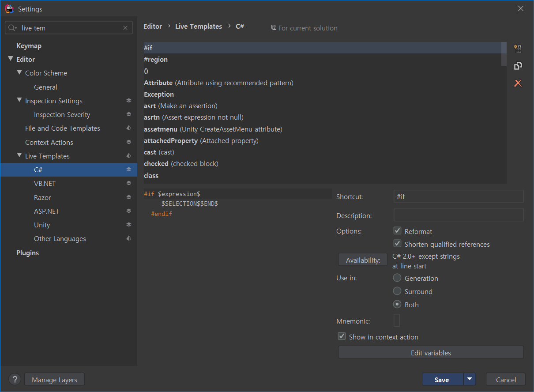This screenshot has width=534, height=392.
Task: Select General under Color Scheme
Action: click(45, 87)
